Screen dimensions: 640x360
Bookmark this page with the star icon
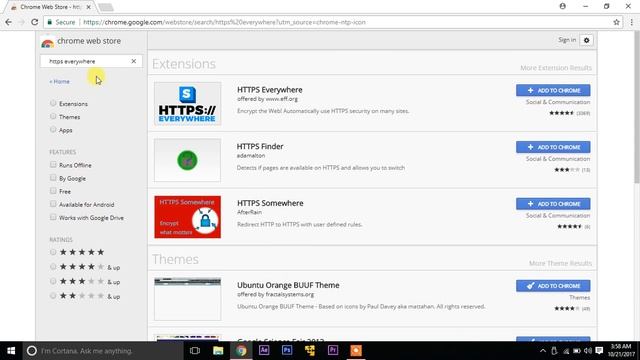[616, 22]
